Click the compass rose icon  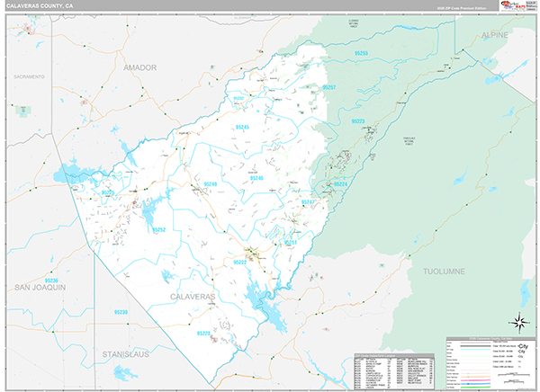coord(518,321)
